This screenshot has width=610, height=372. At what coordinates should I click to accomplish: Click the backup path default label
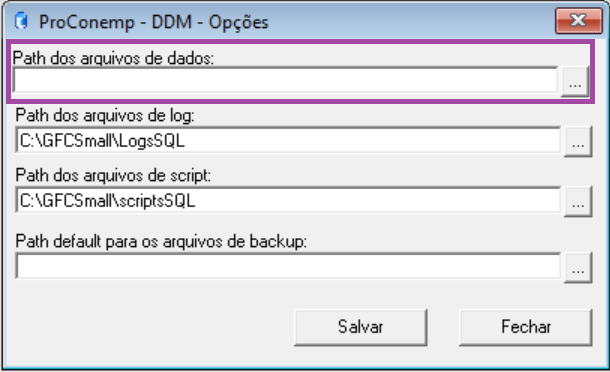[x=161, y=242]
